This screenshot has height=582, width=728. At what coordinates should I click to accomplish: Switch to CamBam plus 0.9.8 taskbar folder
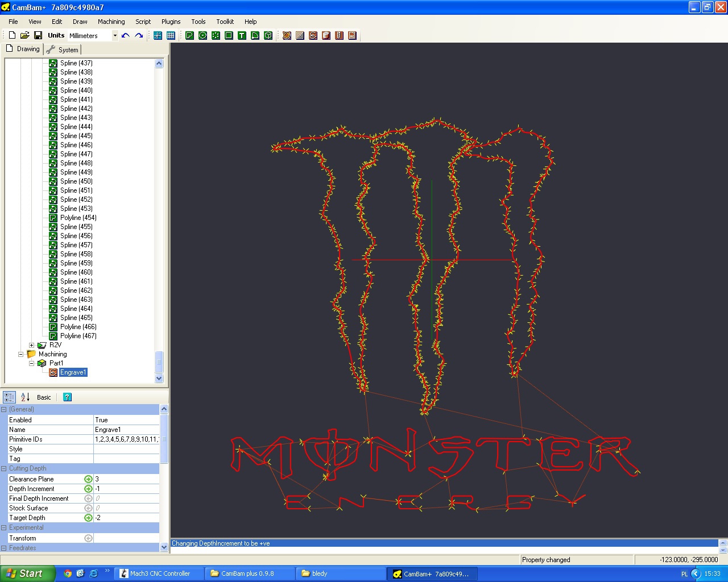pyautogui.click(x=250, y=573)
